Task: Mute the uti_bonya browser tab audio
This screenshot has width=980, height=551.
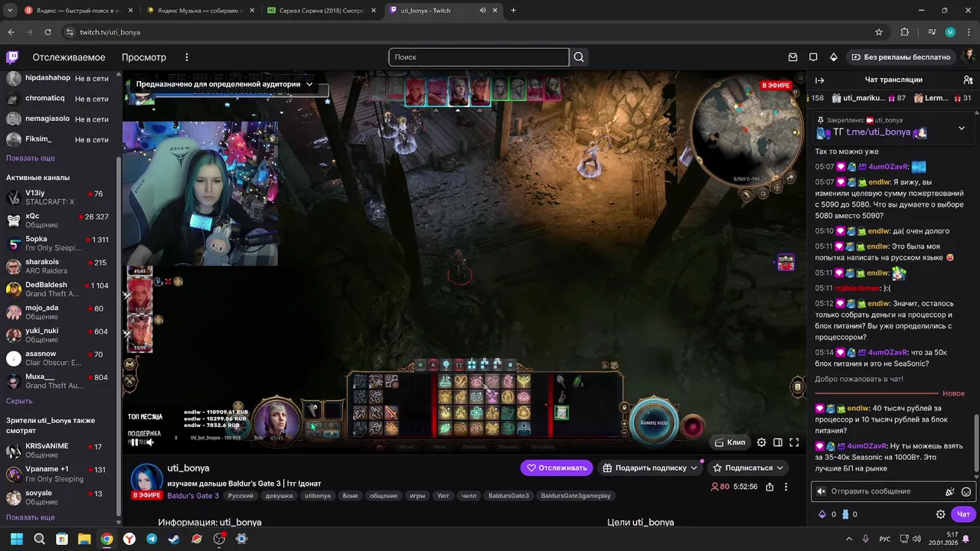Action: (483, 11)
